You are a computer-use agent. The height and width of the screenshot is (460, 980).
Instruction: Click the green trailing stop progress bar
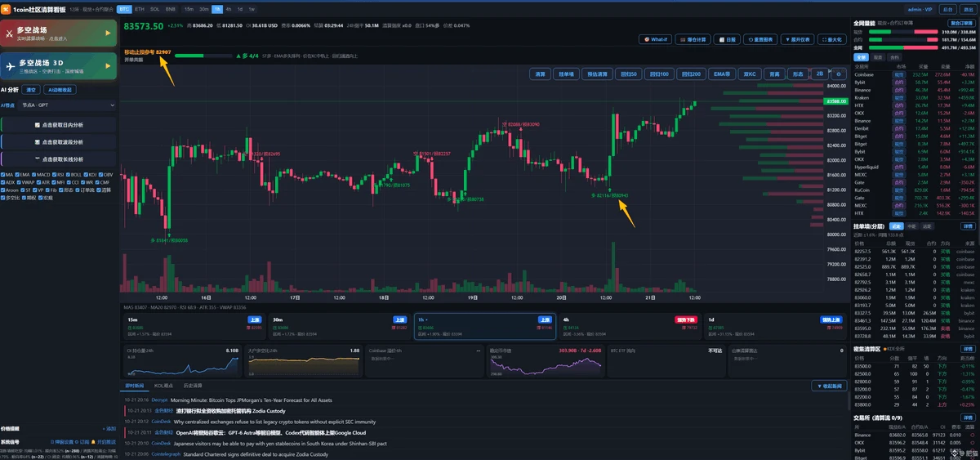202,56
